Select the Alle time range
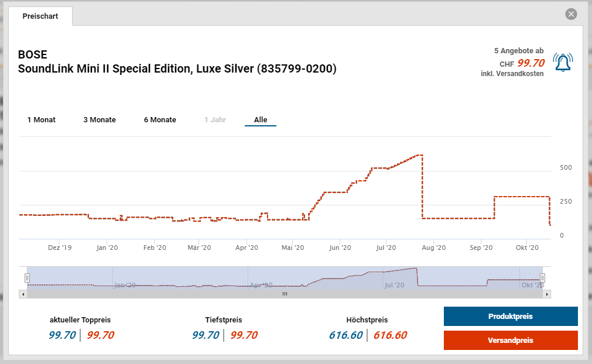This screenshot has height=364, width=592. 261,120
